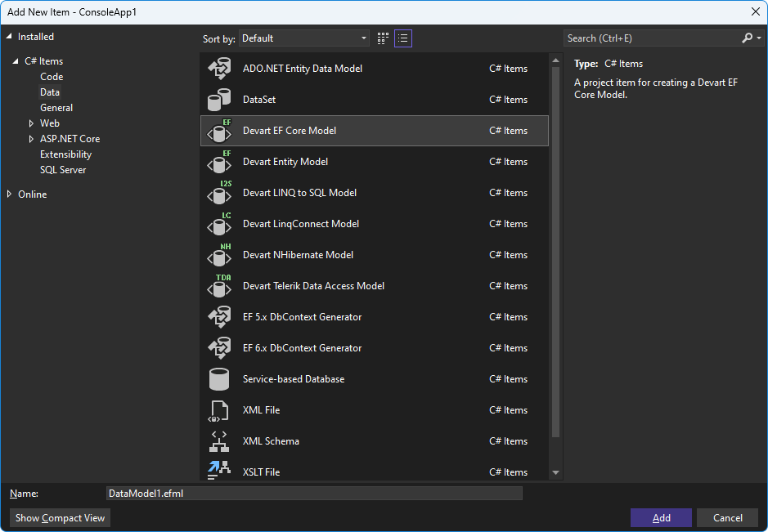Click the ADO.NET Entity Data Model icon
Screen dimensions: 768x532
click(x=218, y=69)
